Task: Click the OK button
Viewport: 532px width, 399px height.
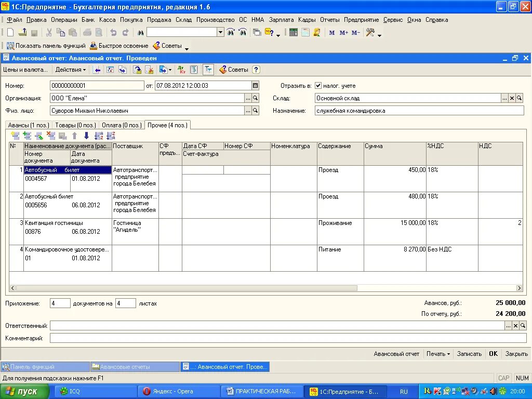Action: [494, 353]
